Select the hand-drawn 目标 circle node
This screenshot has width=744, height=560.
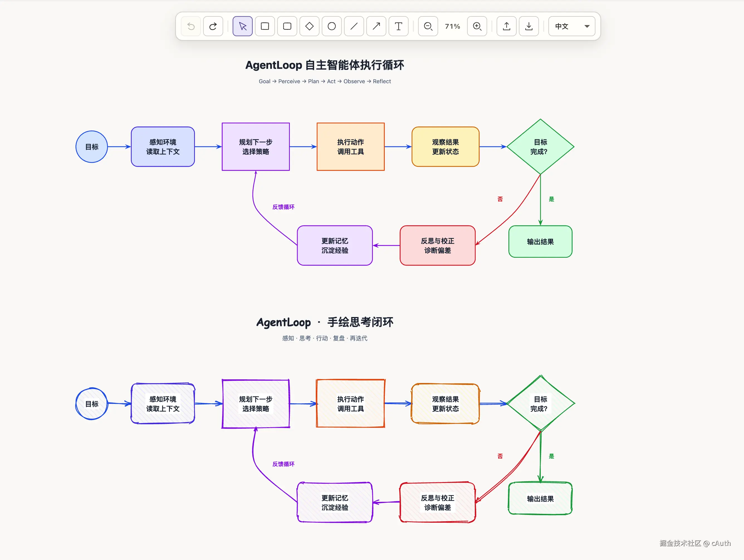(x=92, y=404)
